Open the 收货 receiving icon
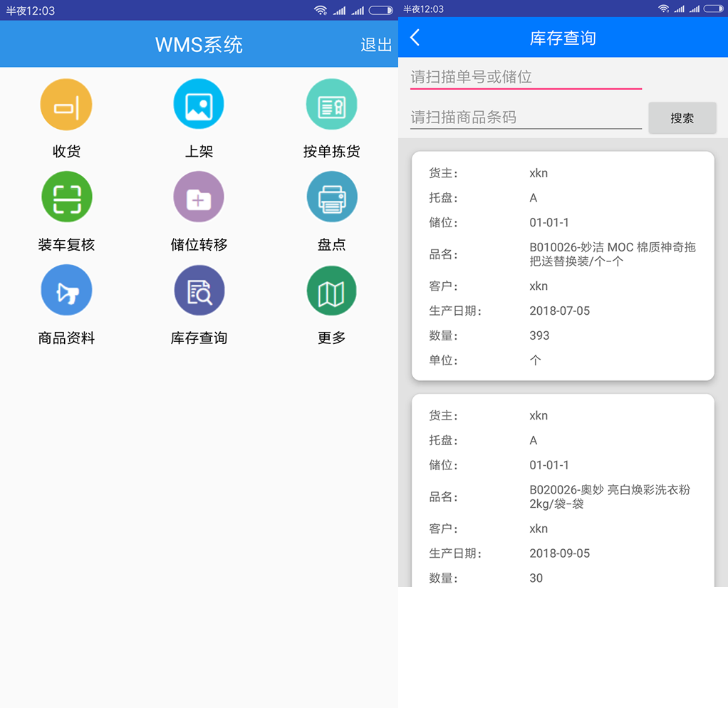 point(66,105)
